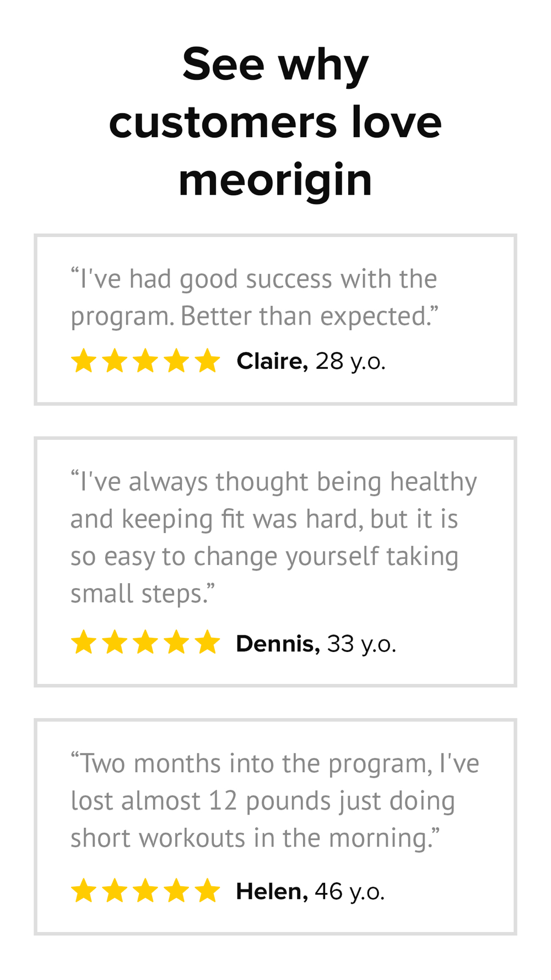Click the word 'meorigin' in the heading
This screenshot has height=980, width=551.
pyautogui.click(x=275, y=180)
